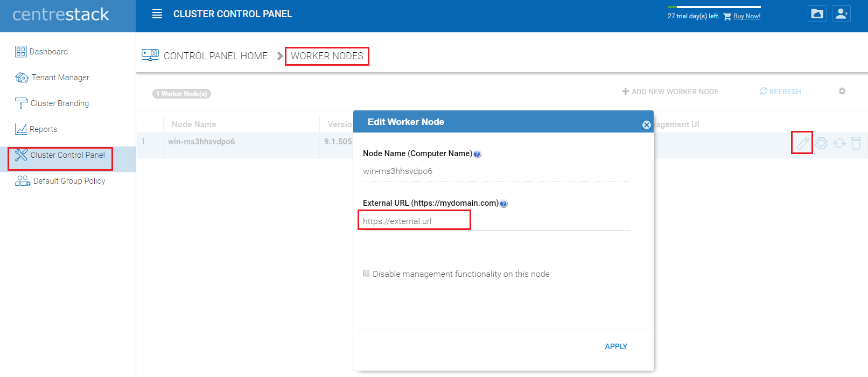The width and height of the screenshot is (868, 377).
Task: Select Cluster Control Panel in the sidebar
Action: click(x=68, y=155)
